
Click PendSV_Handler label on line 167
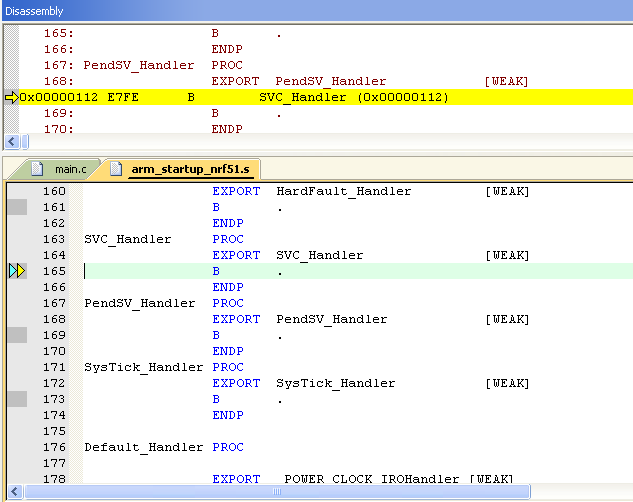(140, 303)
